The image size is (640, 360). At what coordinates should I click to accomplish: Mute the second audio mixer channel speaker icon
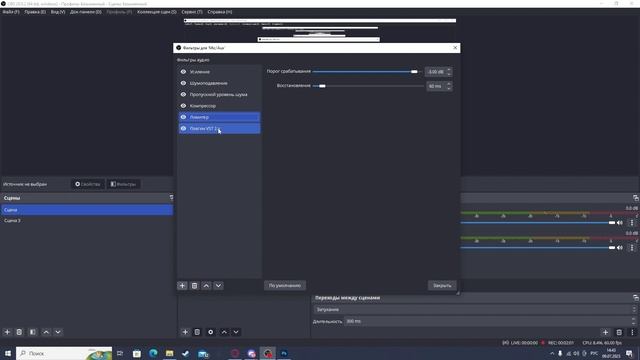pos(620,248)
